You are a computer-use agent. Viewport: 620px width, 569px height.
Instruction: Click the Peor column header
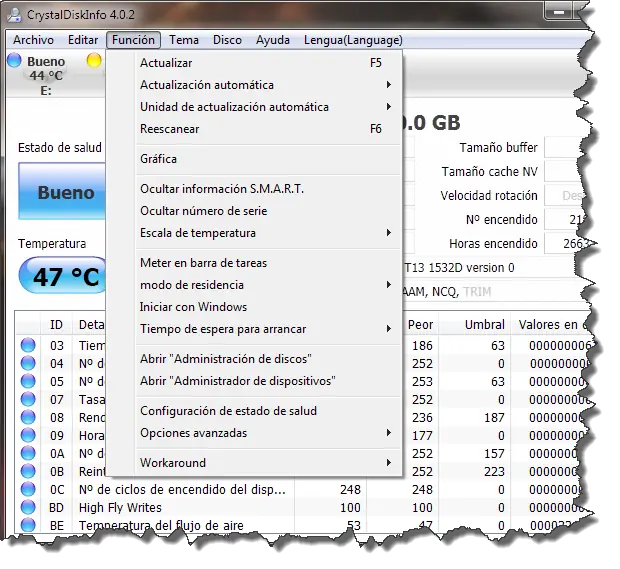pos(420,325)
